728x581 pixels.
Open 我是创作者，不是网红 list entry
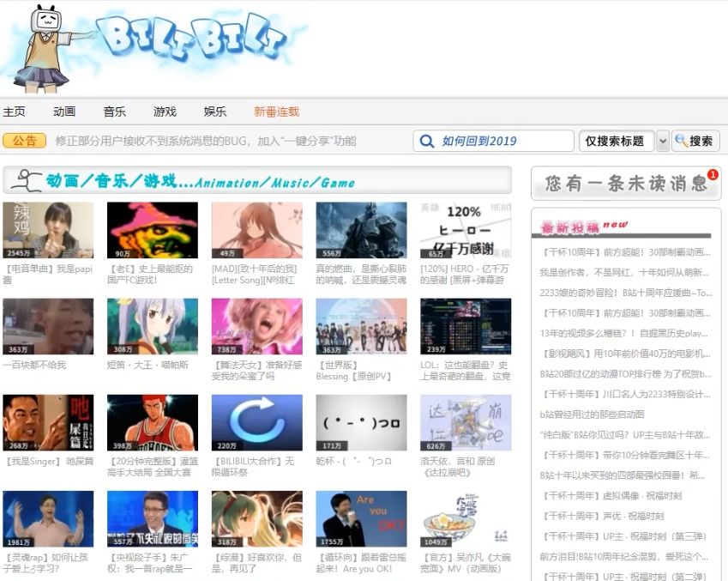coord(625,272)
